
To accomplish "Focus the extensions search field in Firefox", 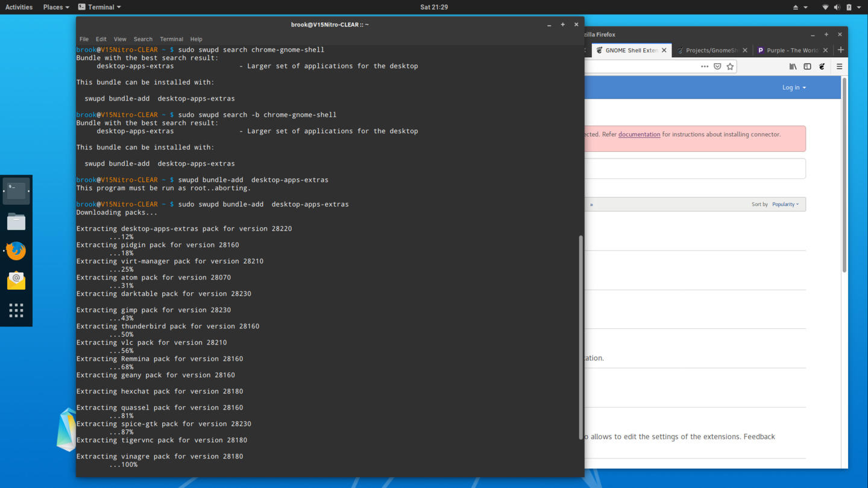I will [x=694, y=169].
